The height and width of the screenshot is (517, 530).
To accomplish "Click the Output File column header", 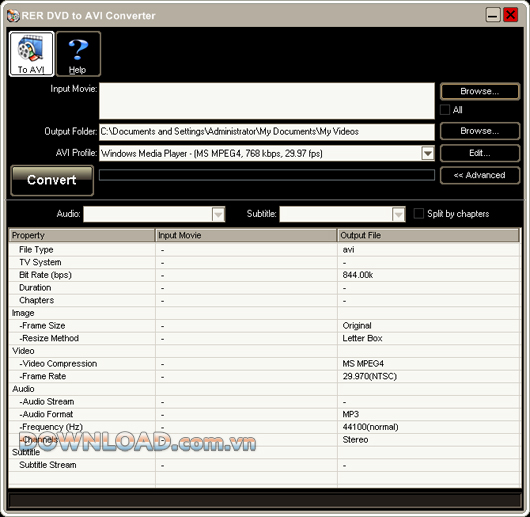I will 429,235.
